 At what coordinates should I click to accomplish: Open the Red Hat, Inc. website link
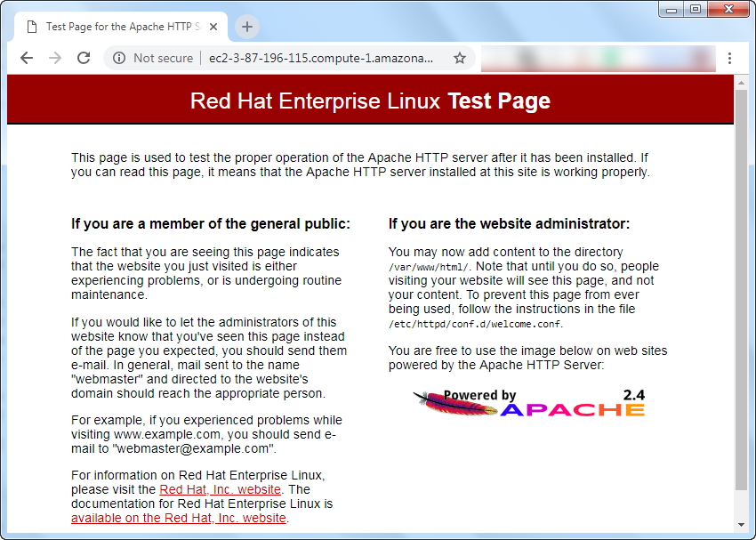click(x=220, y=489)
